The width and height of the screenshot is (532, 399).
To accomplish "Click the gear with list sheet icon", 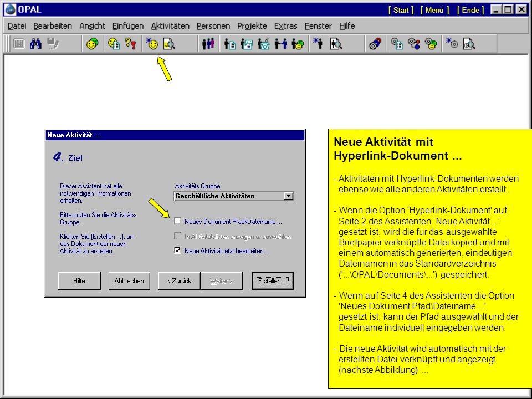I will [x=397, y=43].
